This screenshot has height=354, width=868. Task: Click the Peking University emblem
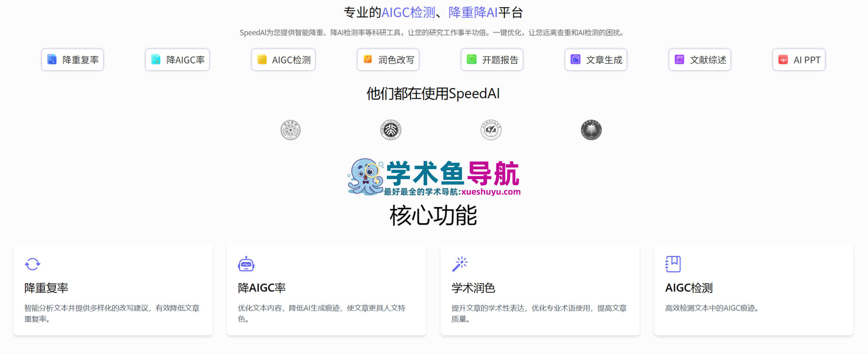pyautogui.click(x=391, y=130)
